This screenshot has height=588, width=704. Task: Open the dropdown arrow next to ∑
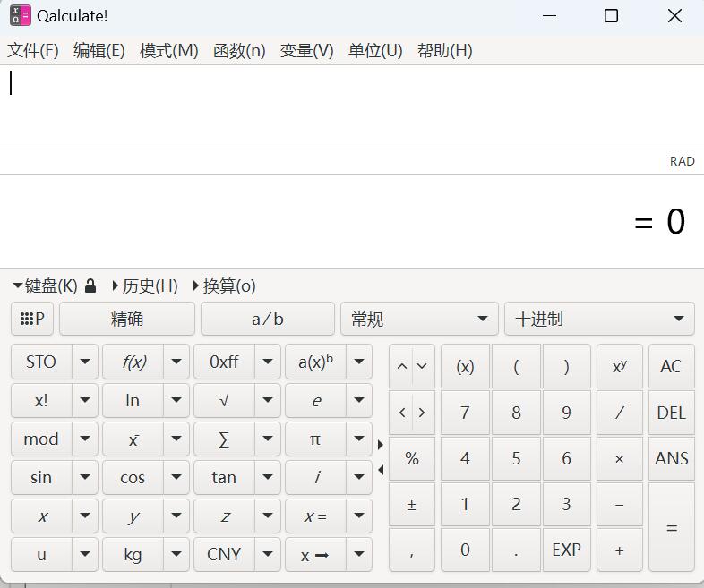(x=268, y=439)
